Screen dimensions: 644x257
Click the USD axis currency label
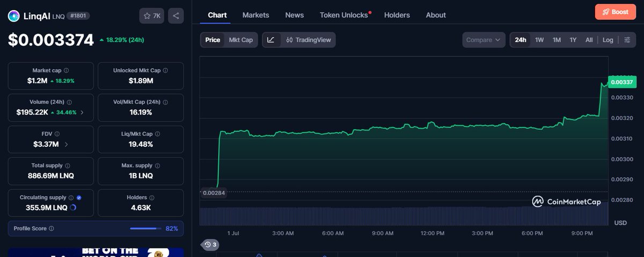coord(620,223)
